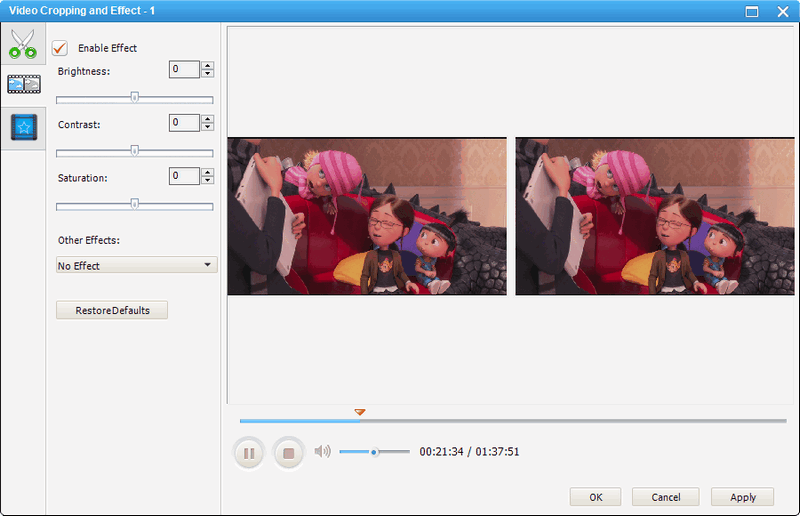Click the Cancel button
Viewport: 800px width, 516px height.
pyautogui.click(x=665, y=497)
